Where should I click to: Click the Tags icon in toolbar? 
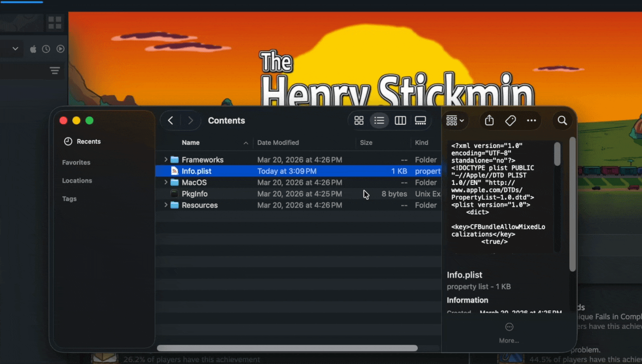(511, 120)
